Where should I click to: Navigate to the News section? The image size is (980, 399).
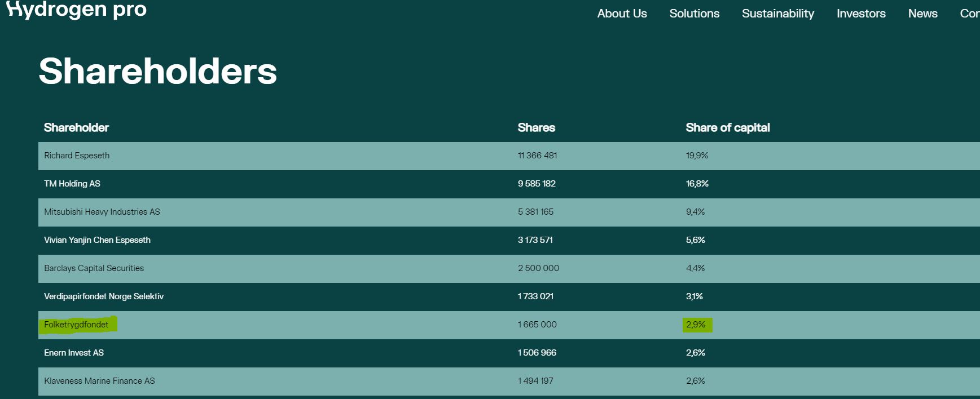pyautogui.click(x=922, y=14)
